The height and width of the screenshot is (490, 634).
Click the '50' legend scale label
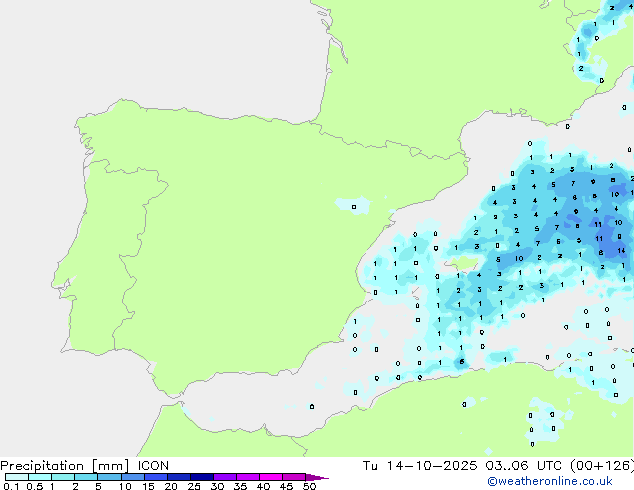click(309, 486)
